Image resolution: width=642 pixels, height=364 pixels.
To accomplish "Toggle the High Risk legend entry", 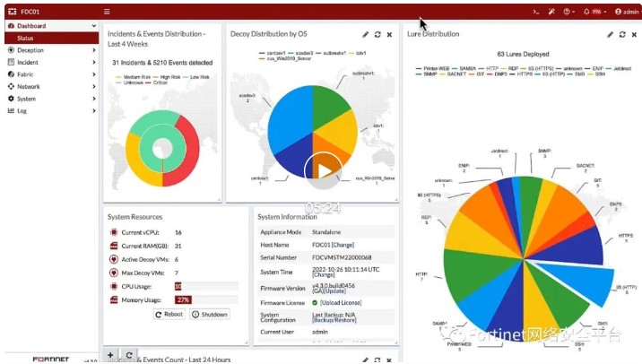I will [170, 77].
